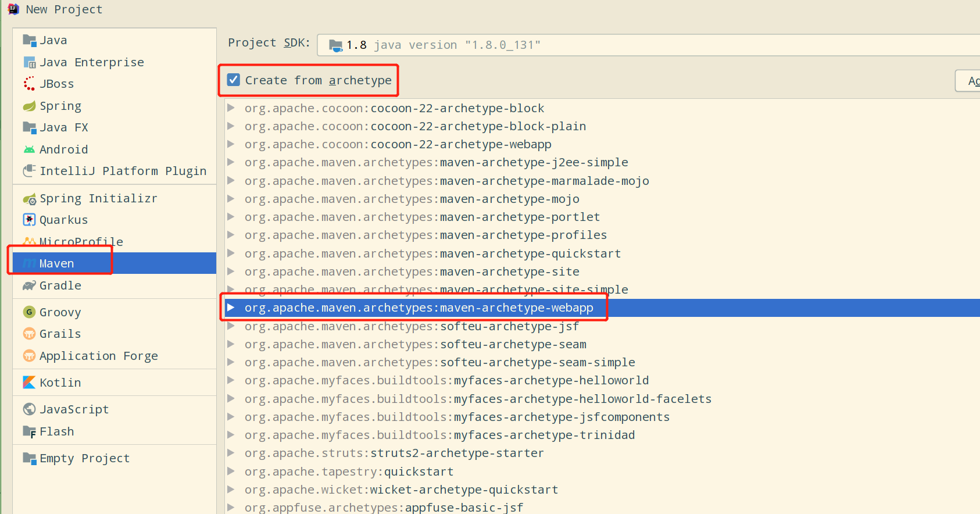Click the Spring Initializr icon
This screenshot has width=980, height=514.
click(29, 199)
